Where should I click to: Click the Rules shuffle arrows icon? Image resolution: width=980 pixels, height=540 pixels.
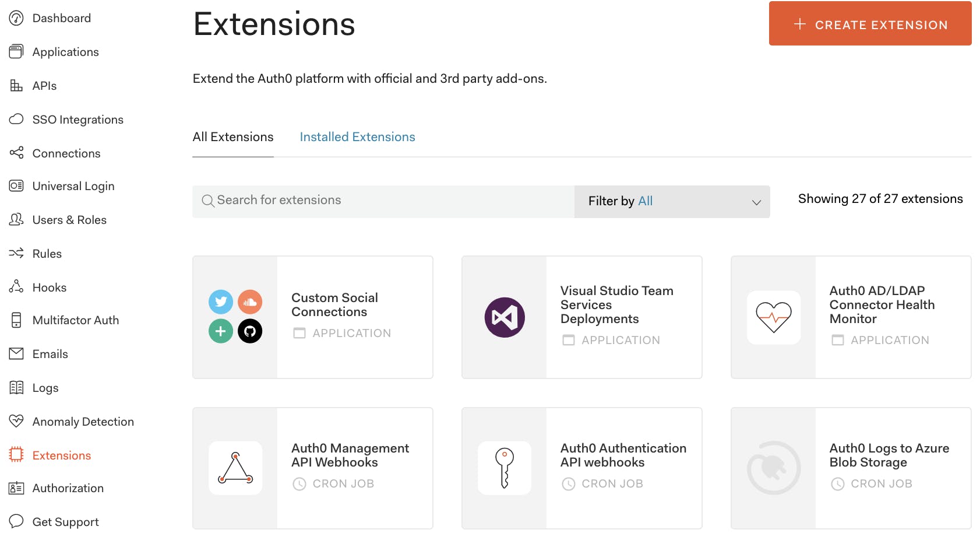pyautogui.click(x=16, y=253)
